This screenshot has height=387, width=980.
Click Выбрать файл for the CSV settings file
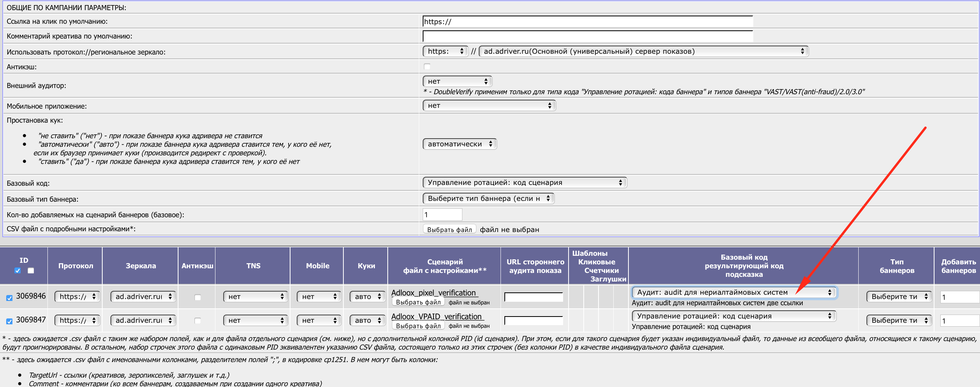[450, 230]
